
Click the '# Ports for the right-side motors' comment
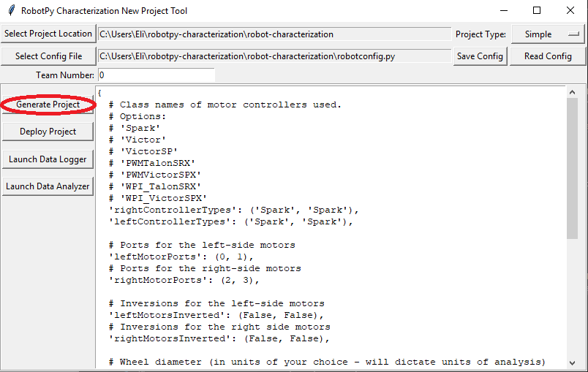point(205,269)
